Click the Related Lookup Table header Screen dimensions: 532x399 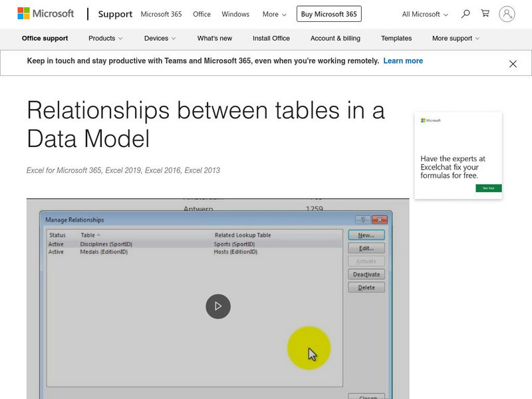coord(243,235)
